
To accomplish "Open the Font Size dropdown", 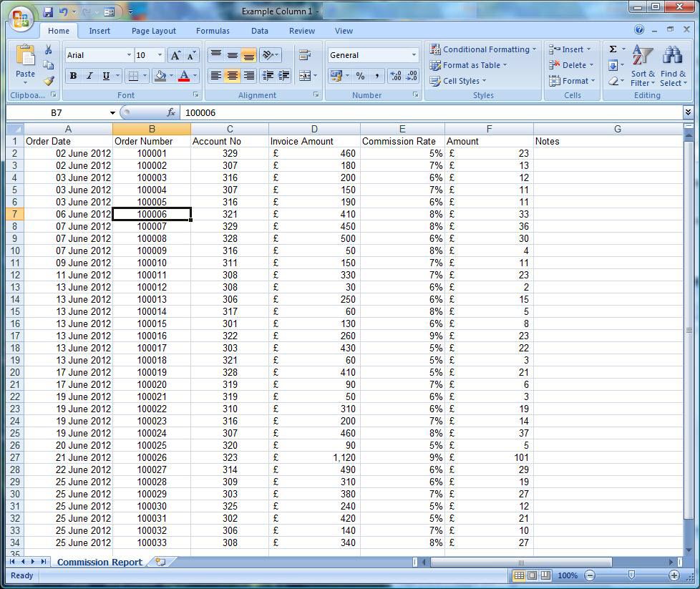I will (x=159, y=55).
